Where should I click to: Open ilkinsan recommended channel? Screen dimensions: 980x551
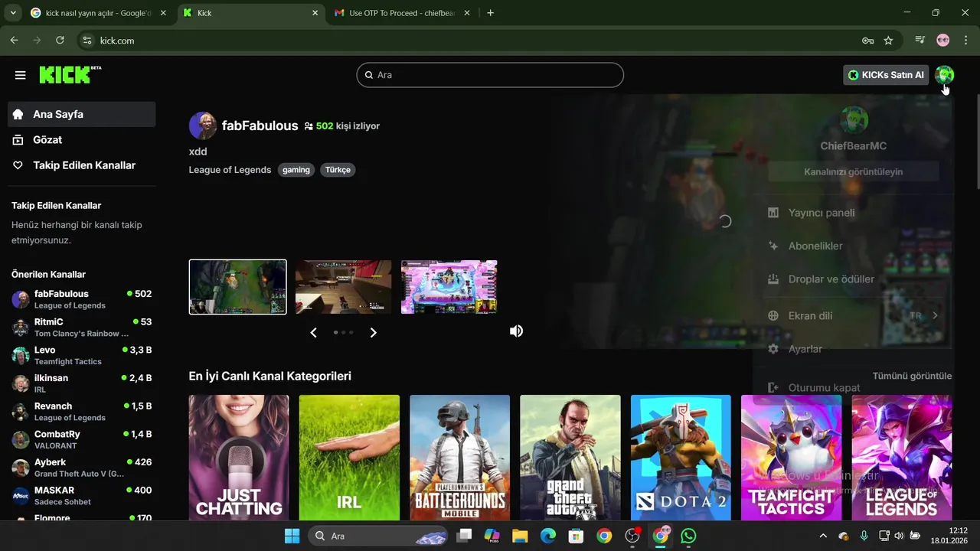click(x=82, y=383)
